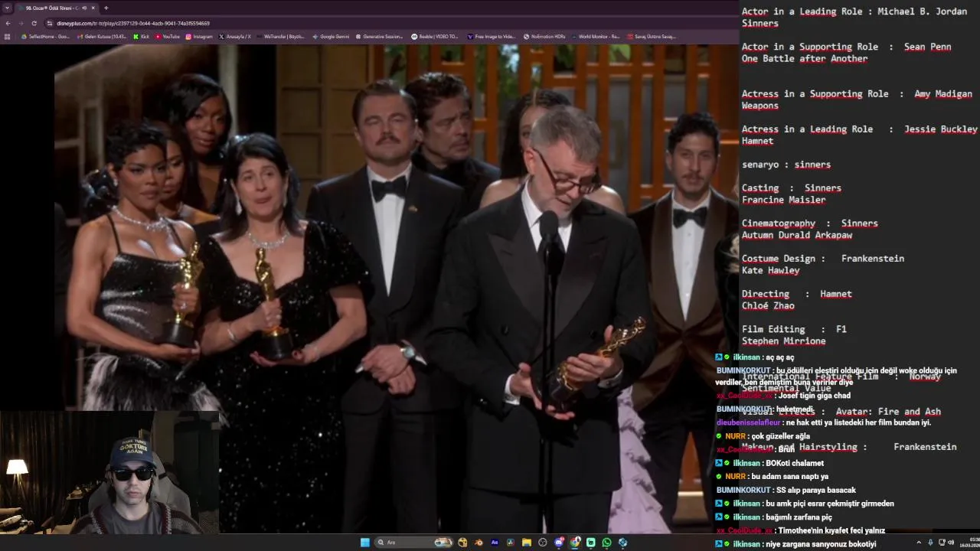Click chat message 'SS alıp paraya basacak'
Screen dimensions: 980x551
816,490
